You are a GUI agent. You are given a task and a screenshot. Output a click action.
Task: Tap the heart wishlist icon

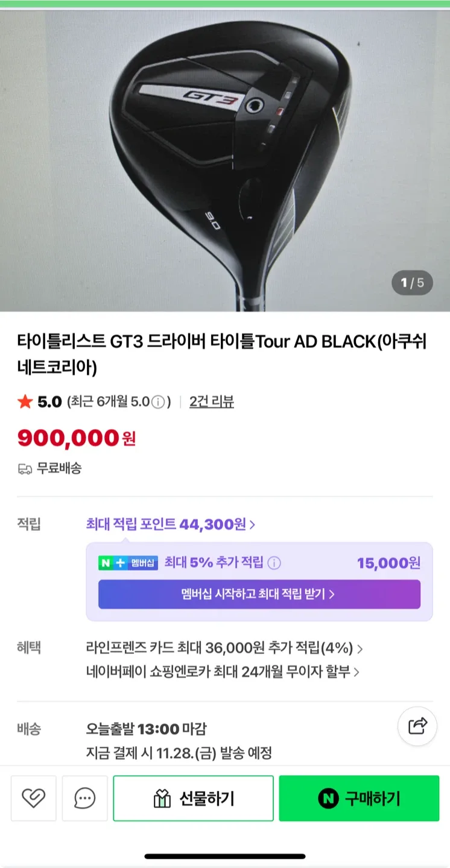pyautogui.click(x=33, y=799)
